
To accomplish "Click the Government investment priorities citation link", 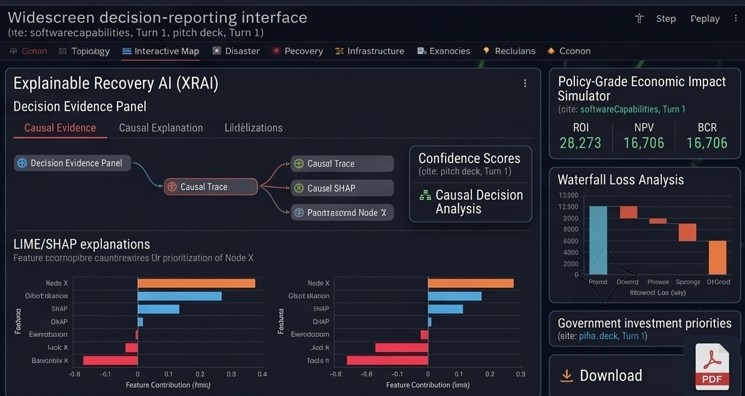I will point(613,336).
